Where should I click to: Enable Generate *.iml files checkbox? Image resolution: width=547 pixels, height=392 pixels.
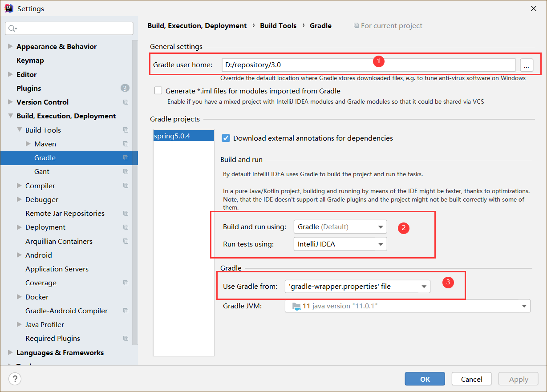pos(158,91)
